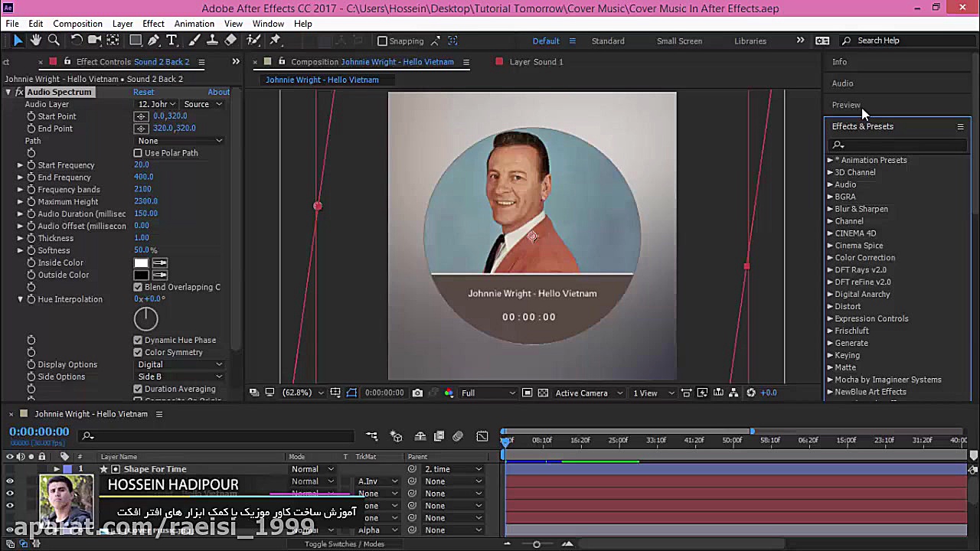
Task: Click the Take Snapshot camera icon
Action: 417,393
